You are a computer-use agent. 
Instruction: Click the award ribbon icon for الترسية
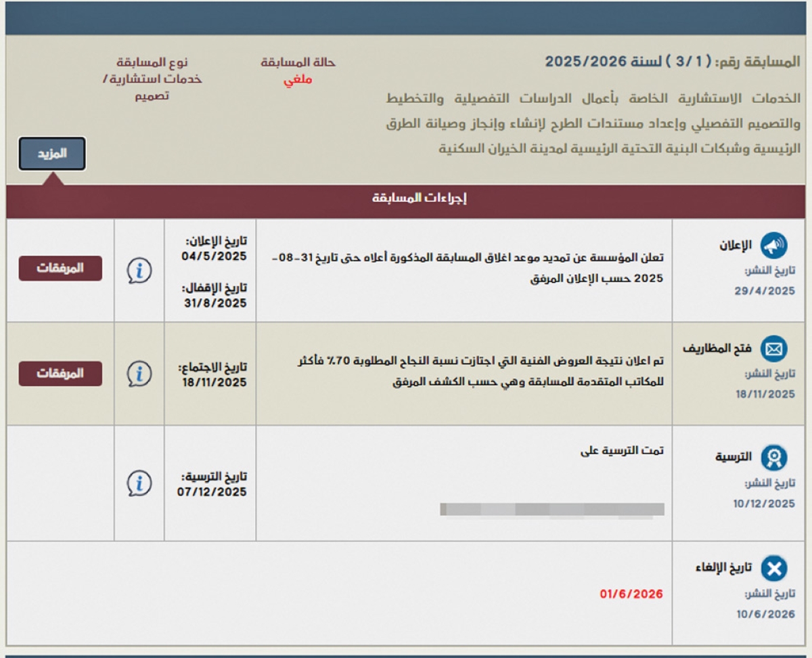[x=774, y=458]
